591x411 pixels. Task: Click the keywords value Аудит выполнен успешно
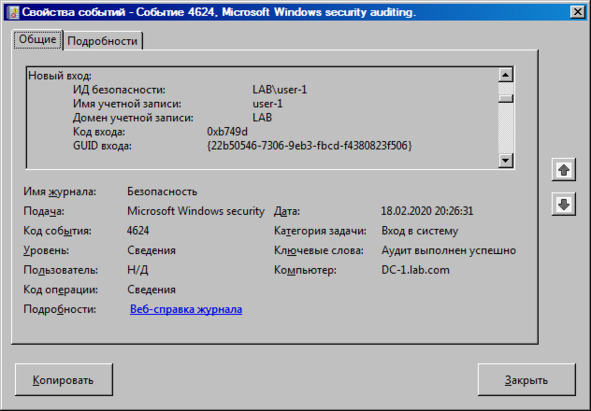[x=449, y=250]
